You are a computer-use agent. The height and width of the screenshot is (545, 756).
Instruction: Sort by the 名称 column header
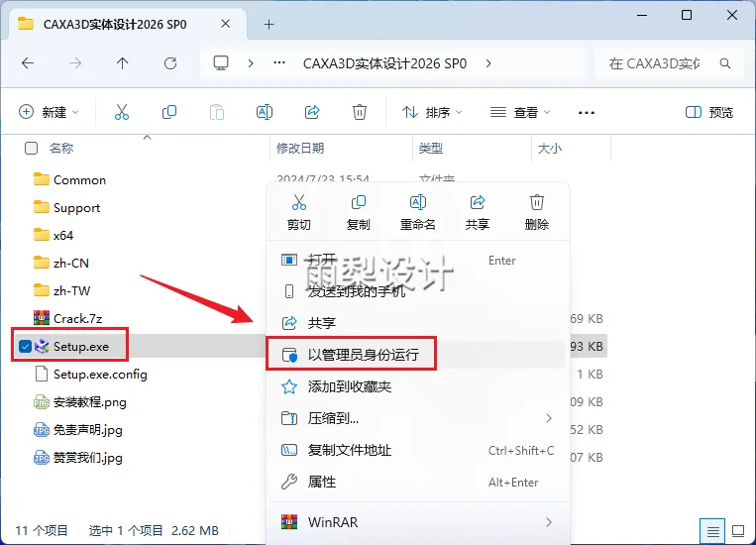pyautogui.click(x=61, y=148)
